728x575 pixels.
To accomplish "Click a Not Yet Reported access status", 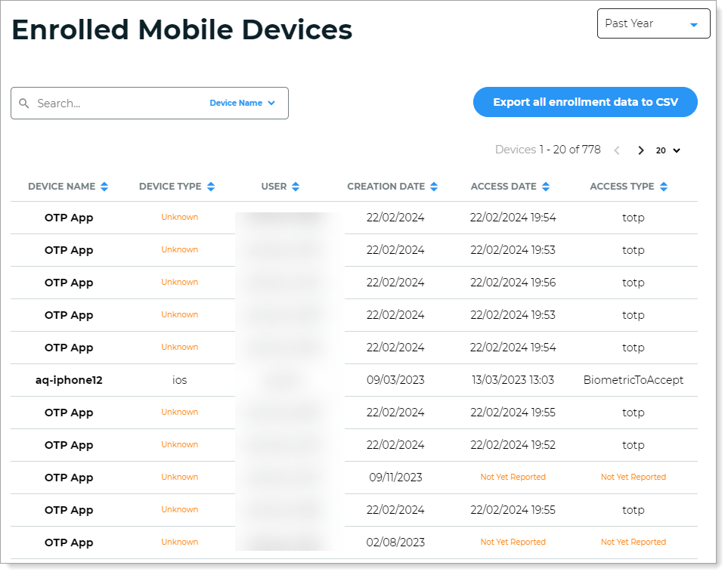I will 513,477.
